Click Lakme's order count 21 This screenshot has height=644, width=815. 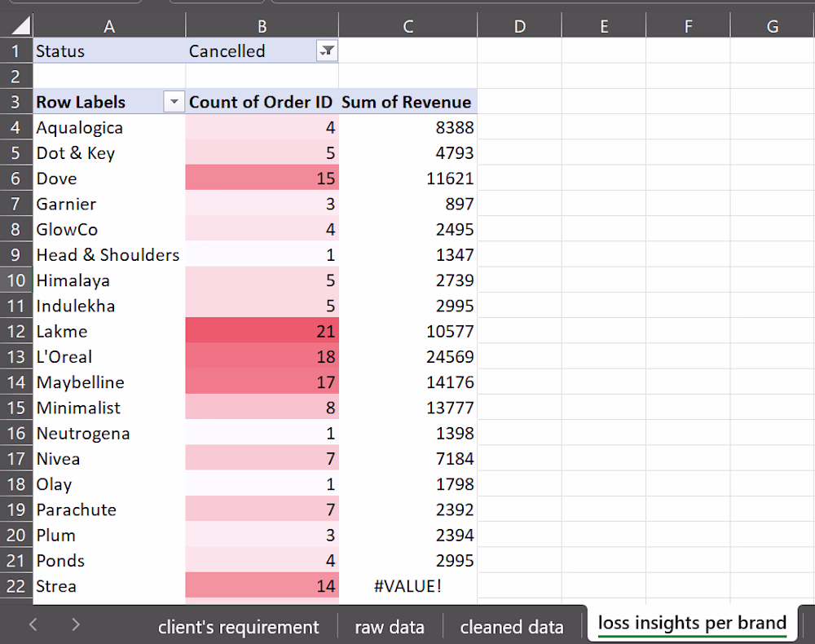[x=262, y=331]
